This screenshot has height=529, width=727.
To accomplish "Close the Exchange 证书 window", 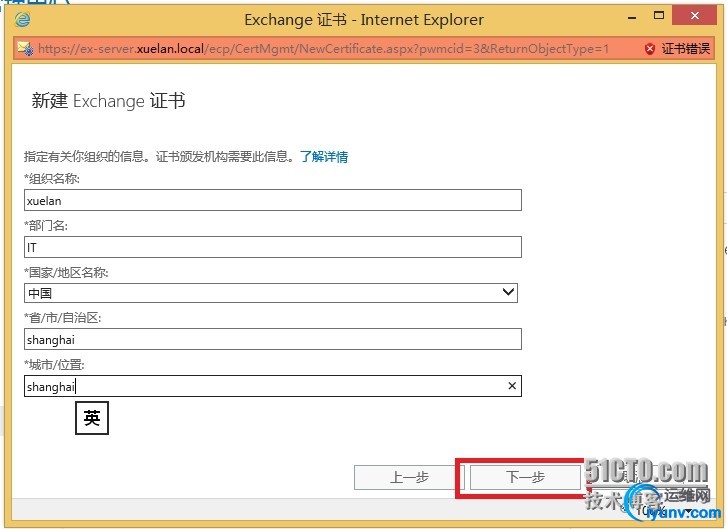I will pos(694,16).
